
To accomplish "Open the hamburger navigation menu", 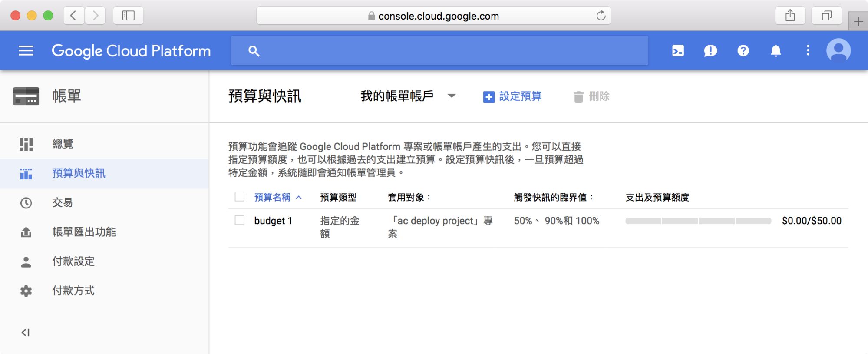I will point(26,51).
